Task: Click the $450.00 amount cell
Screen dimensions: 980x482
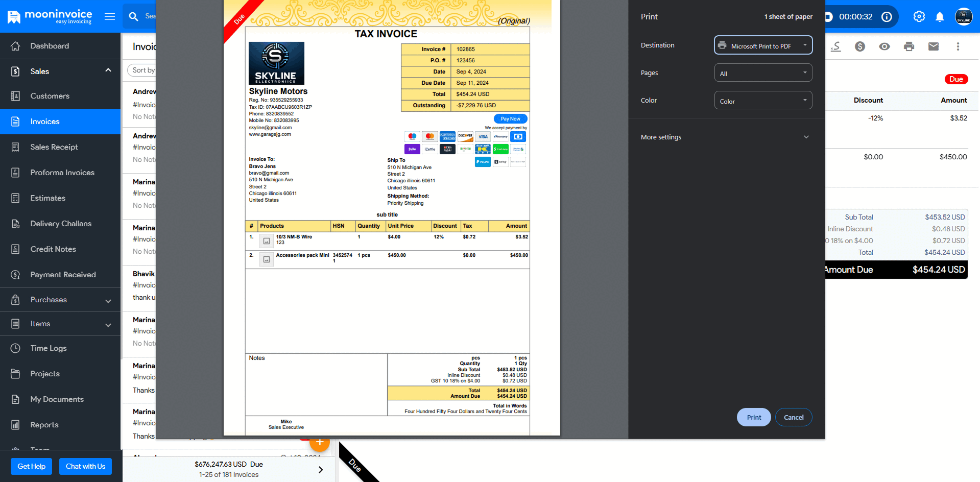Action: click(x=953, y=157)
